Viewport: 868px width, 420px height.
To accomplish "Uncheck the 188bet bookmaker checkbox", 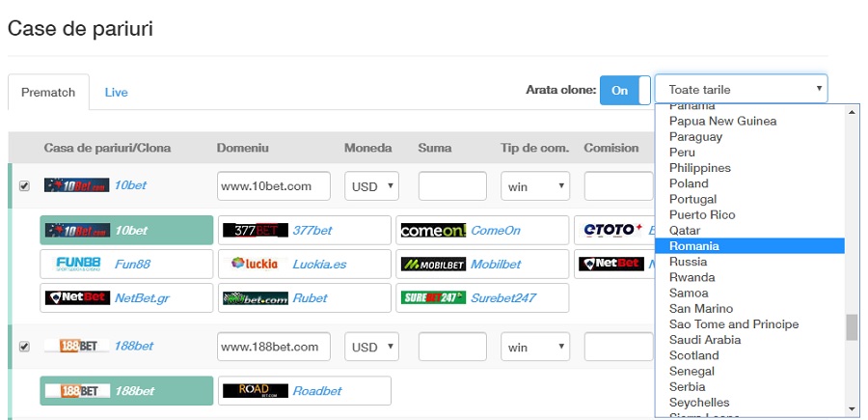I will pos(24,347).
